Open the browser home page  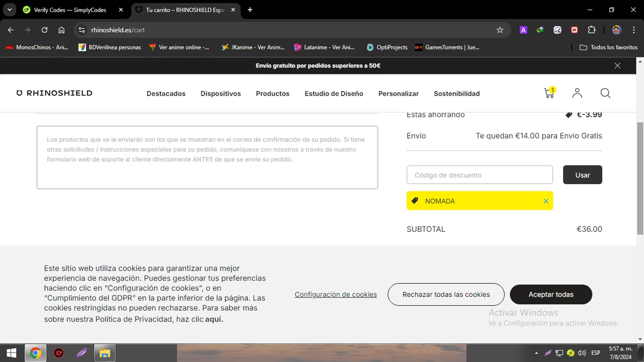[61, 30]
